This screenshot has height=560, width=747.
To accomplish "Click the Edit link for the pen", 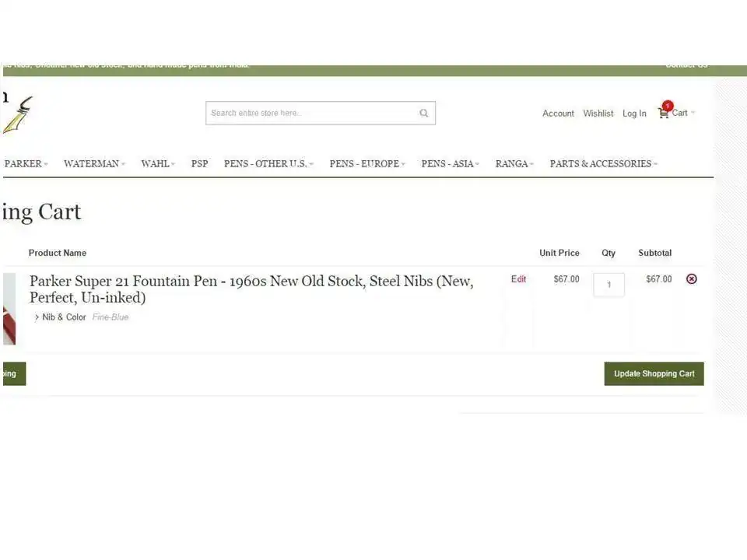I will click(518, 279).
